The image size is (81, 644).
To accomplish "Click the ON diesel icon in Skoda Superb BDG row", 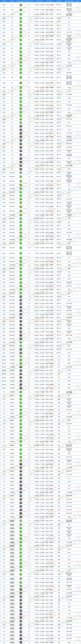I will pos(21,388).
